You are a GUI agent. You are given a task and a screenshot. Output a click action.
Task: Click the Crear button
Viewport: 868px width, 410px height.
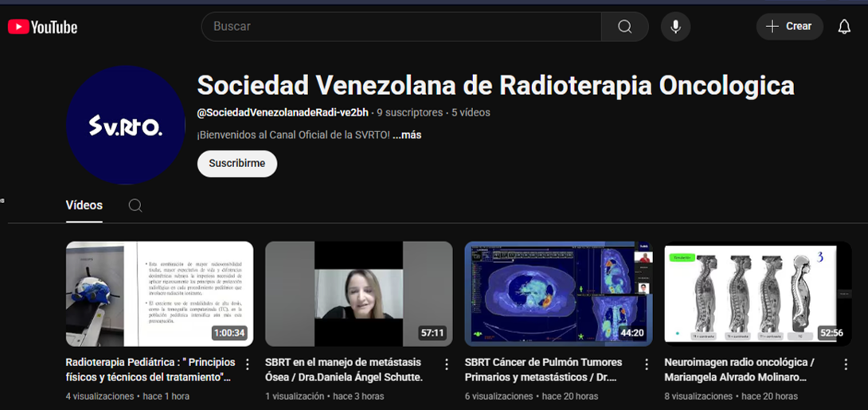[790, 26]
